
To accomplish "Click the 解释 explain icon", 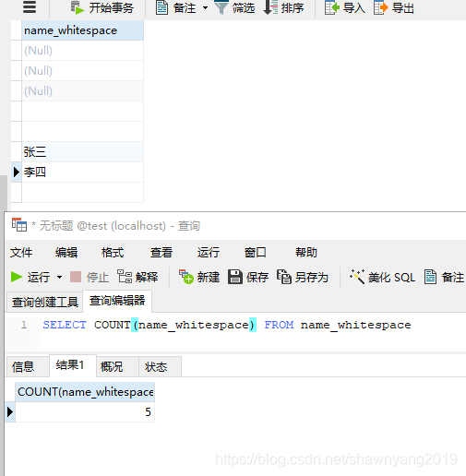I will 125,276.
